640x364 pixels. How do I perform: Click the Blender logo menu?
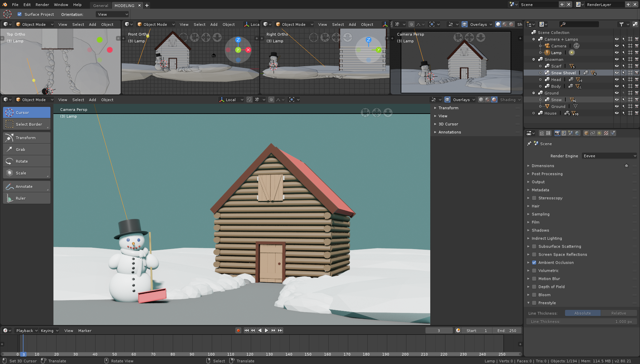(x=5, y=4)
